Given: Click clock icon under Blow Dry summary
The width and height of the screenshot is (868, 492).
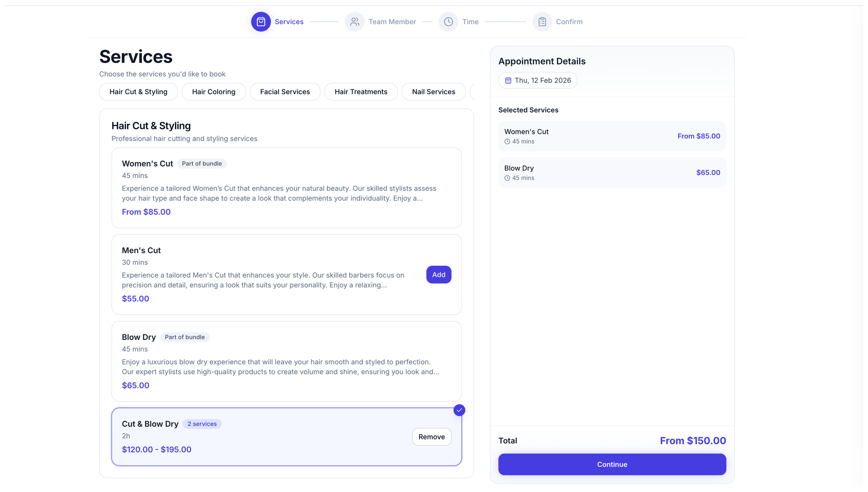Looking at the screenshot, I should point(507,178).
